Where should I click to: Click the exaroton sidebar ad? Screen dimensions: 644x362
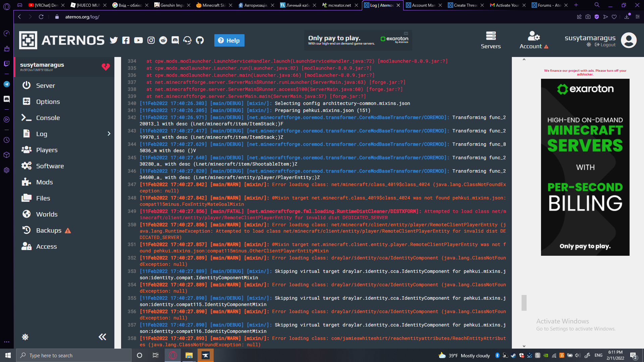tap(585, 167)
